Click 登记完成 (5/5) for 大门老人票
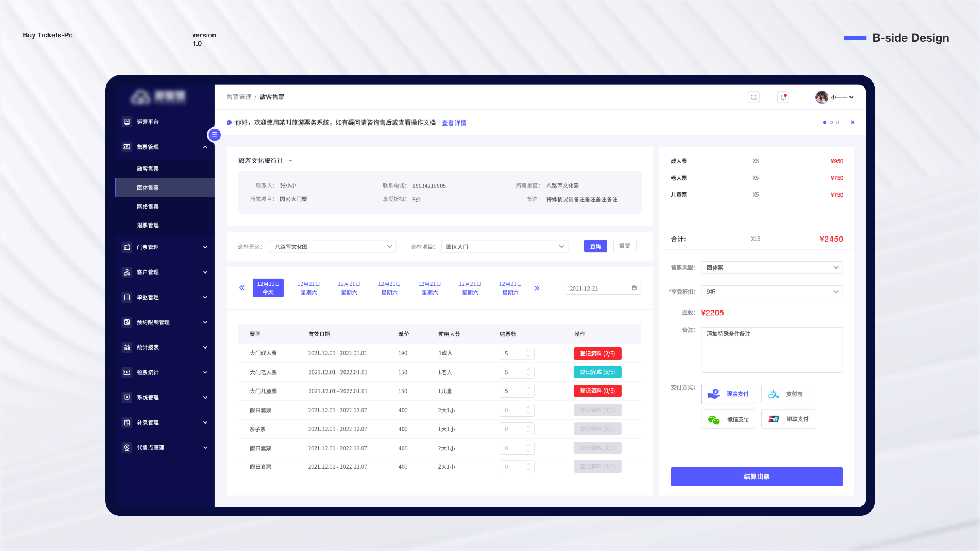 [x=597, y=372]
